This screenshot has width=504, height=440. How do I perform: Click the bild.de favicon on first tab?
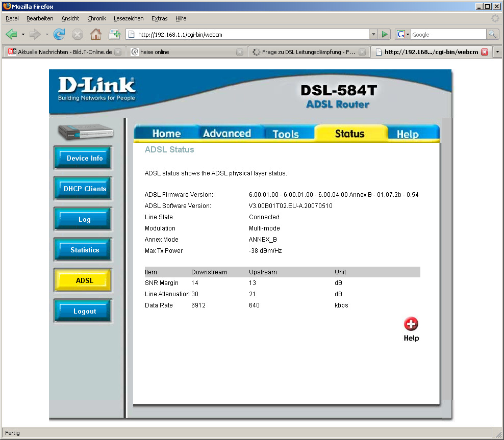[12, 51]
